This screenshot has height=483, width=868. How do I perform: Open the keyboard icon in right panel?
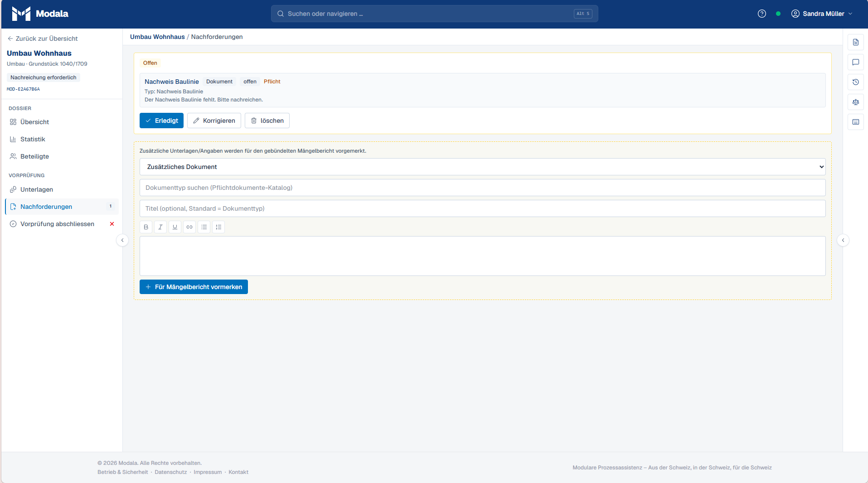tap(855, 122)
